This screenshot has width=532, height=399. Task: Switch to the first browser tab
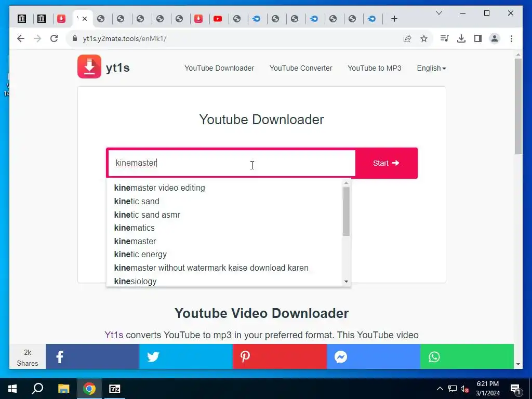[22, 19]
